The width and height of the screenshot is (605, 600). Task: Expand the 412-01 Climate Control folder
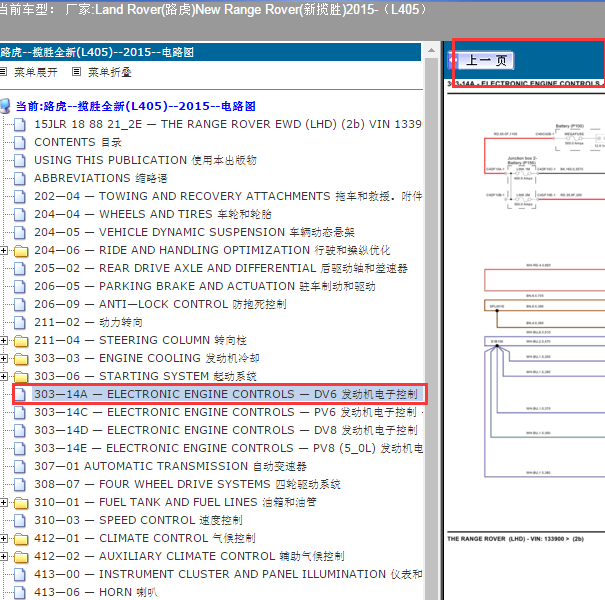point(3,538)
